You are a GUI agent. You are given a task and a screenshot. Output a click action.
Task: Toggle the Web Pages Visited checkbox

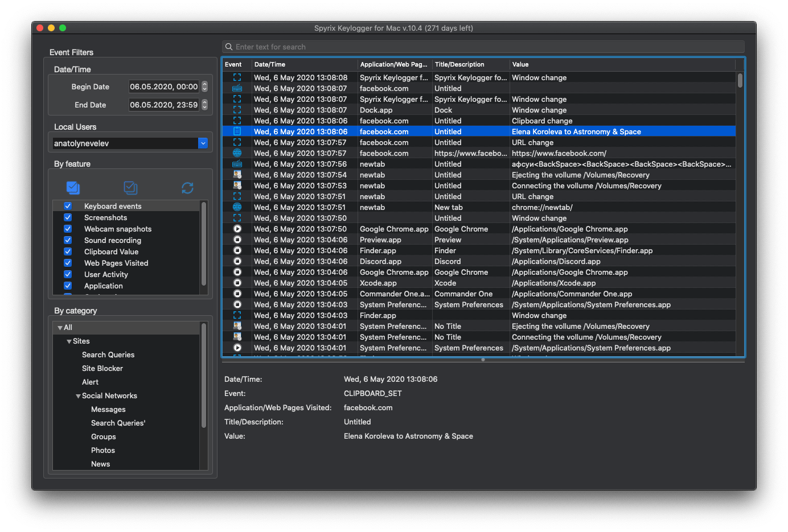click(x=68, y=263)
